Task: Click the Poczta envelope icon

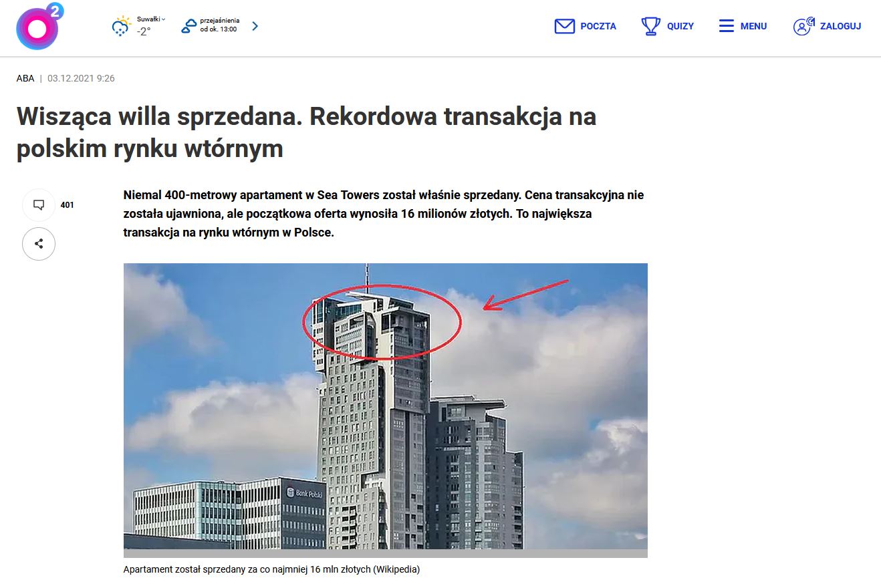Action: coord(565,27)
